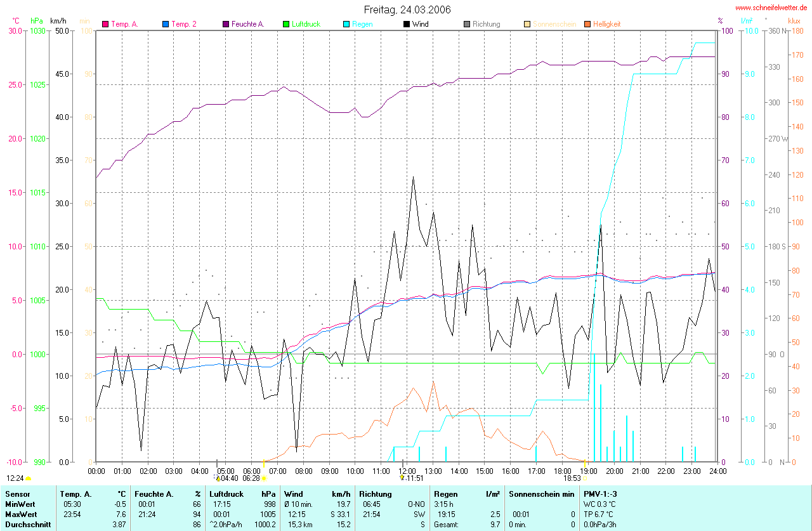The image size is (812, 531).
Task: Click the average temperature value '3.87'
Action: click(x=119, y=525)
